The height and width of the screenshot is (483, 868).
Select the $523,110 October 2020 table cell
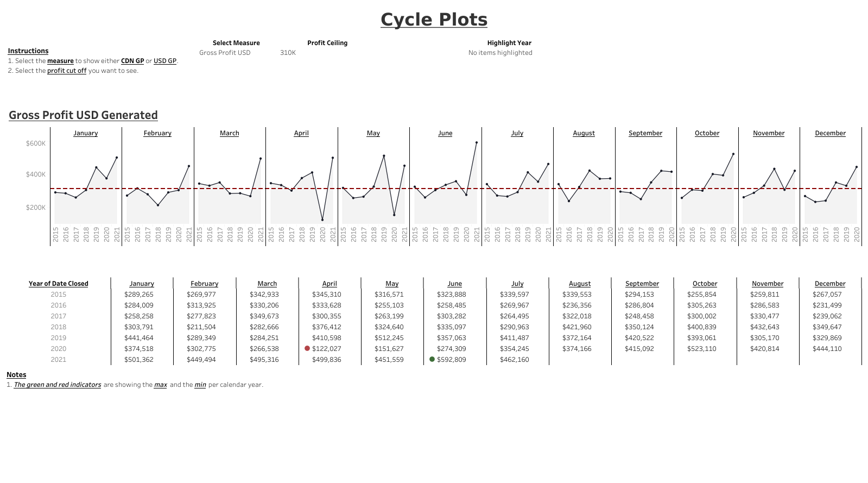coord(701,349)
